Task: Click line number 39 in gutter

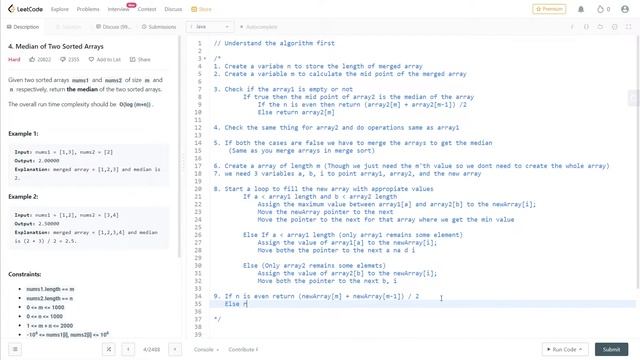Action: (x=198, y=334)
